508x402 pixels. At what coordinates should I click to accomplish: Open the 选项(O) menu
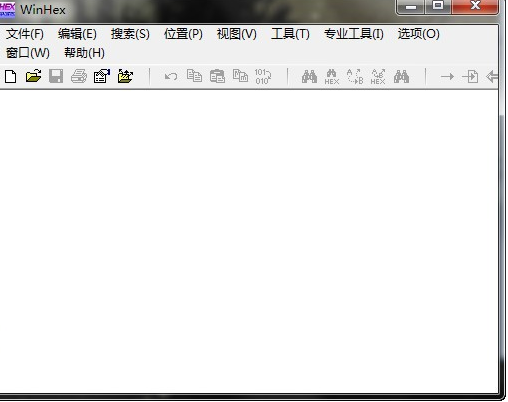coord(419,34)
